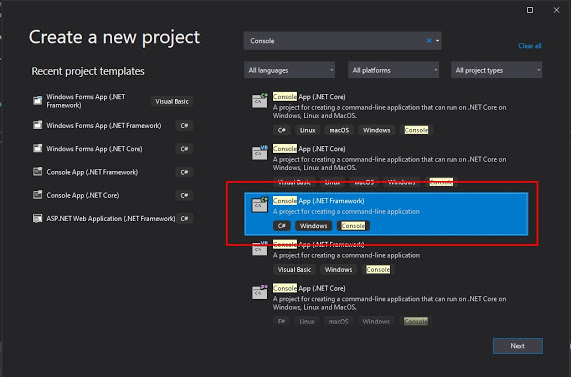Click the ASP.NET Web Application recent template icon
This screenshot has width=571, height=377.
pyautogui.click(x=38, y=219)
